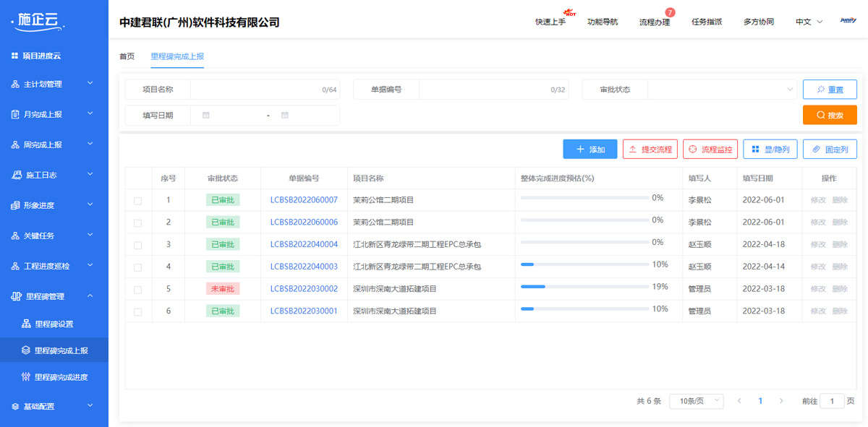Click the 主计划管理 sidebar icon
Viewport: 868px width, 427px height.
pyautogui.click(x=15, y=85)
